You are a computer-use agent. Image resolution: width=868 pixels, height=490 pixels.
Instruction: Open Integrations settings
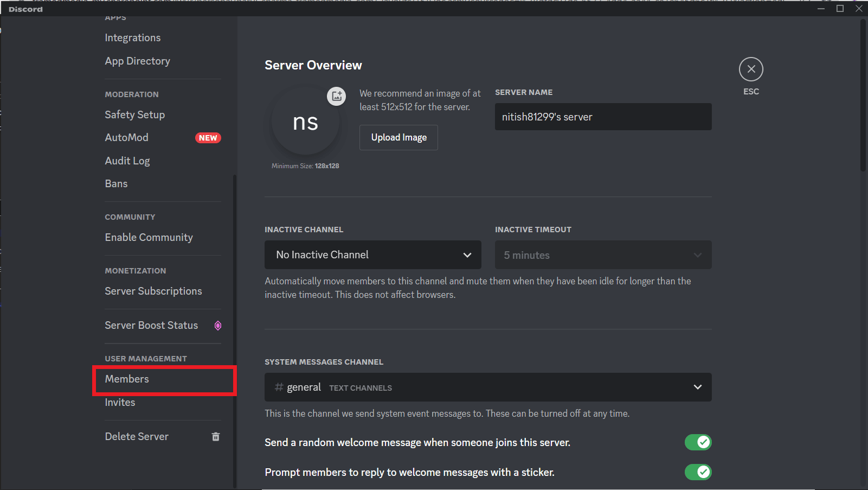[133, 37]
